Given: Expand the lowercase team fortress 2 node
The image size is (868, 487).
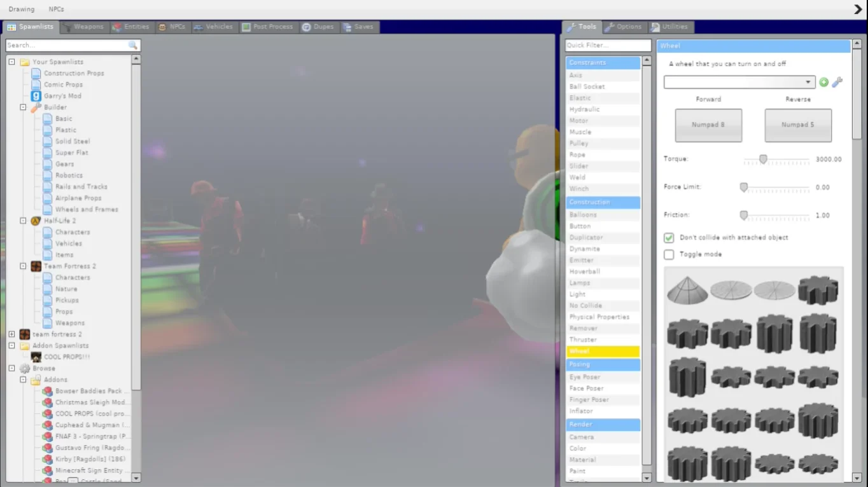Looking at the screenshot, I should [x=11, y=334].
